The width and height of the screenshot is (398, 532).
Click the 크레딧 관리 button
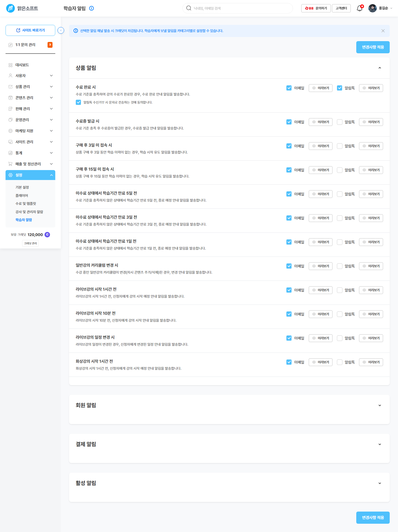tap(30, 243)
